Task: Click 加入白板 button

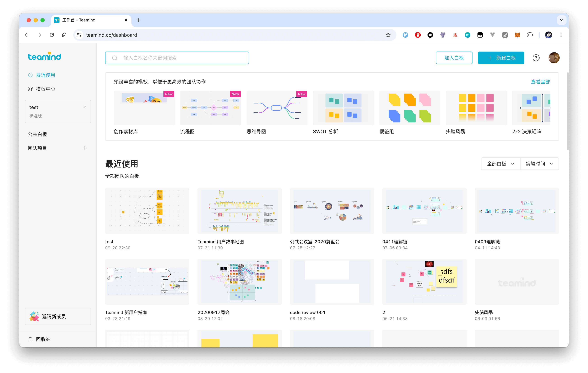Action: 454,58
